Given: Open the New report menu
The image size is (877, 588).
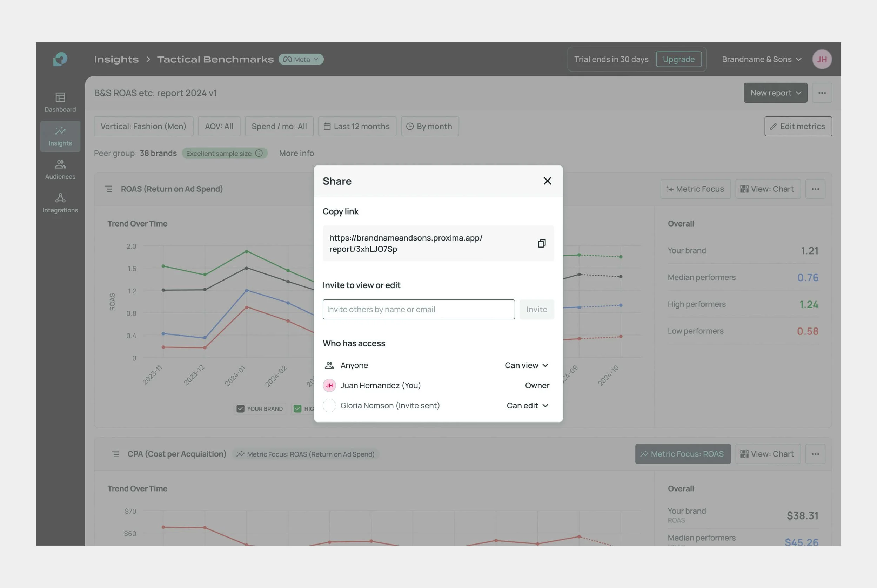Looking at the screenshot, I should pos(775,93).
